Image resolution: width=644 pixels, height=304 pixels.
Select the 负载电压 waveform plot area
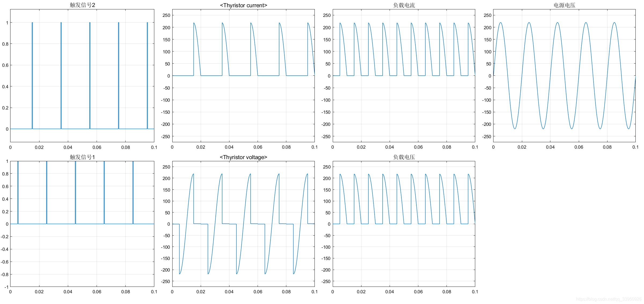[x=404, y=224]
